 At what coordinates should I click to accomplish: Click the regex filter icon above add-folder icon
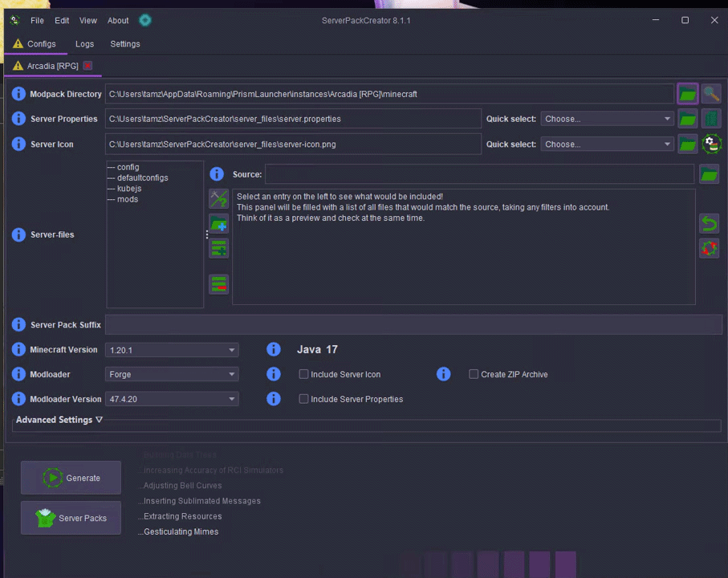(x=218, y=199)
